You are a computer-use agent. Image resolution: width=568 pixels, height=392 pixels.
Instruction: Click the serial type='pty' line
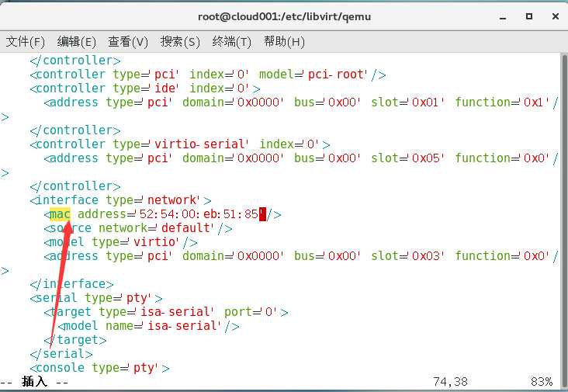click(x=96, y=298)
